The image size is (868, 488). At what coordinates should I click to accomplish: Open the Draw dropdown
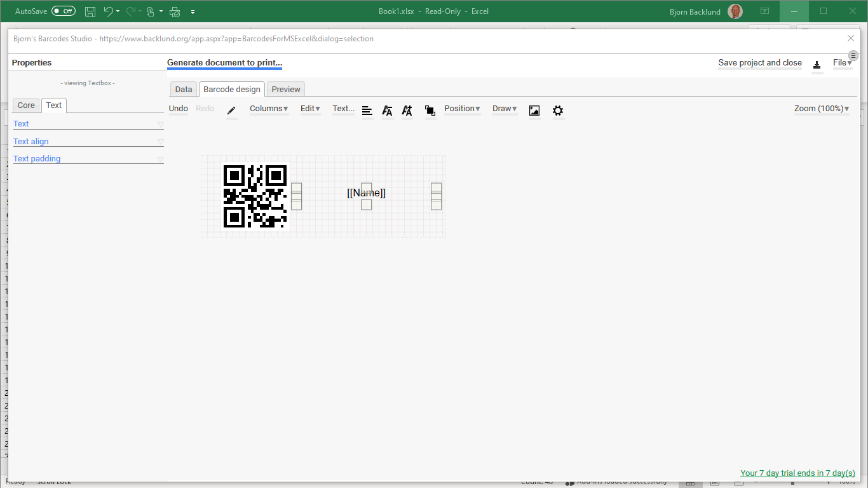[x=505, y=109]
